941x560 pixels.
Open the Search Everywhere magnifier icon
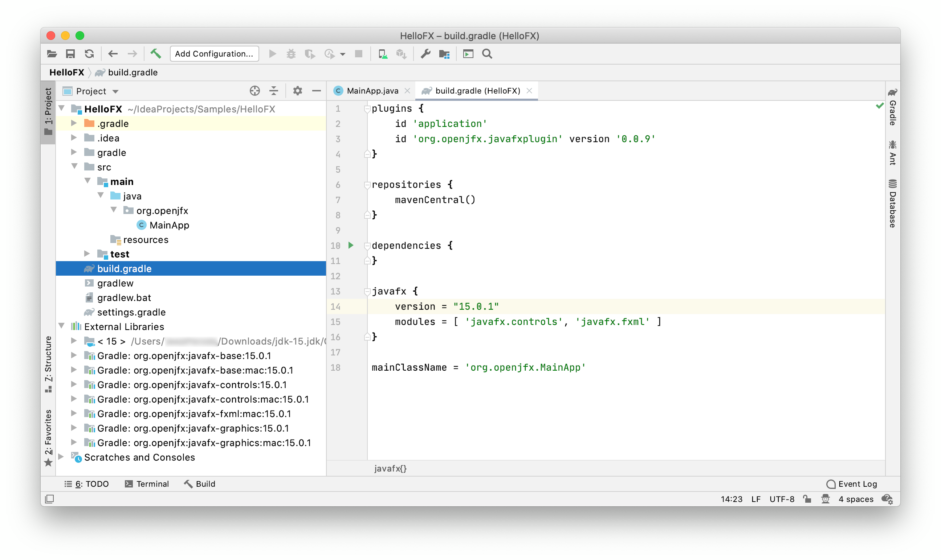[487, 54]
